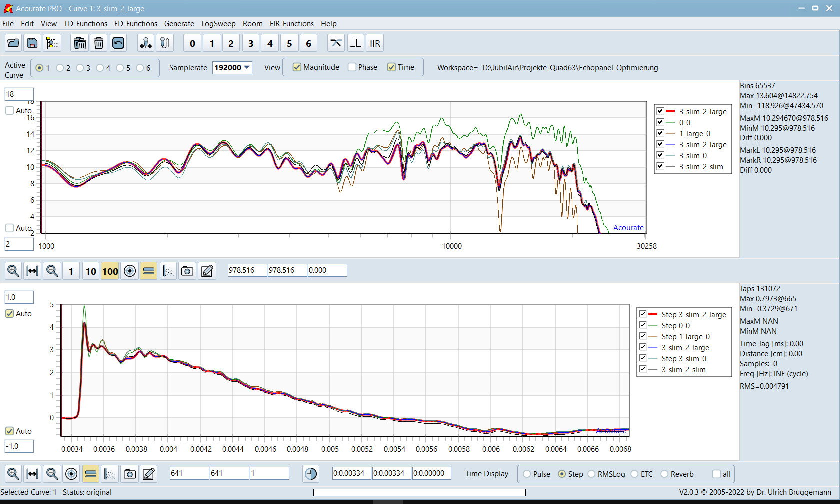Zoom in on the magnitude chart
Image resolution: width=840 pixels, height=504 pixels.
coord(13,271)
